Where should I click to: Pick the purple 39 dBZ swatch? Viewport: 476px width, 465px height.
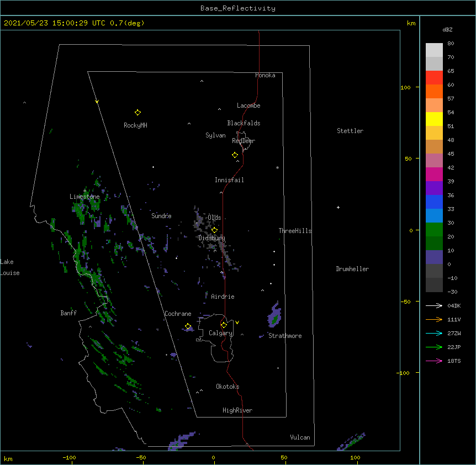(434, 188)
